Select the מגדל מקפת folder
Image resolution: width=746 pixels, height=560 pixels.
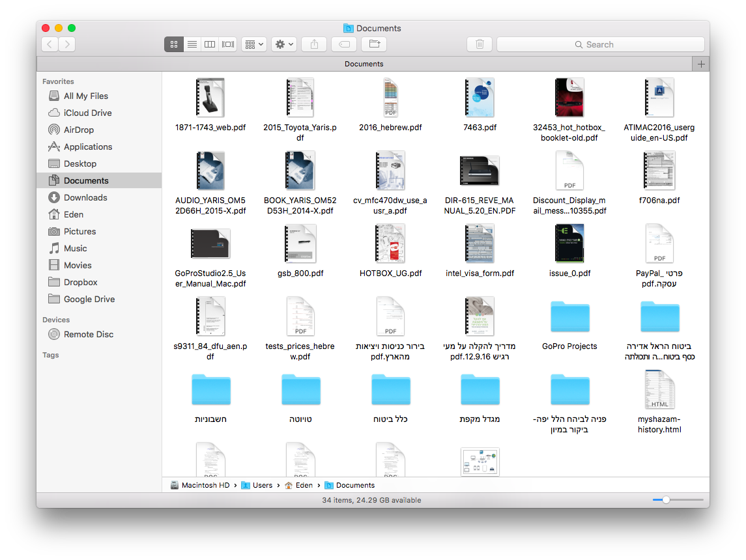coord(480,390)
